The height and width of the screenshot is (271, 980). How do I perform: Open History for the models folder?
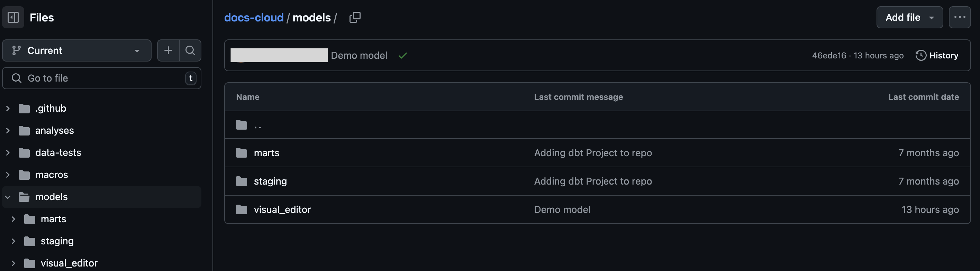(937, 55)
